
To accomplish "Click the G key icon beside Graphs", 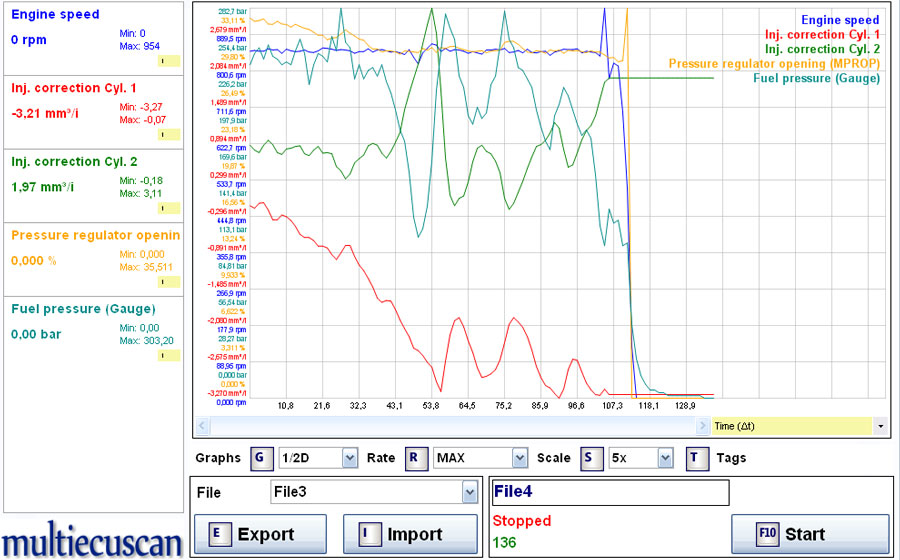I will tap(261, 458).
